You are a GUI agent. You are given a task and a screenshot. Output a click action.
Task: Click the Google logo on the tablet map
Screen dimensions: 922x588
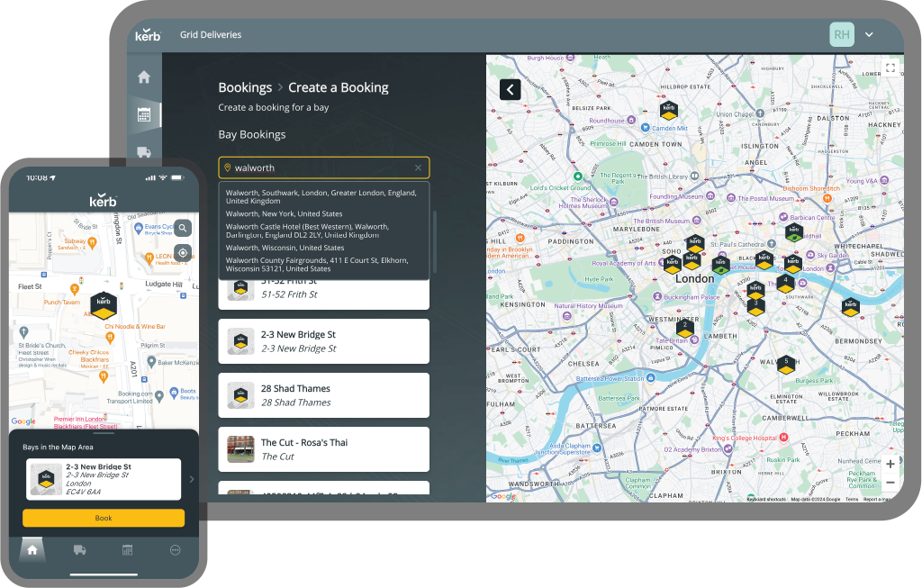pyautogui.click(x=503, y=495)
